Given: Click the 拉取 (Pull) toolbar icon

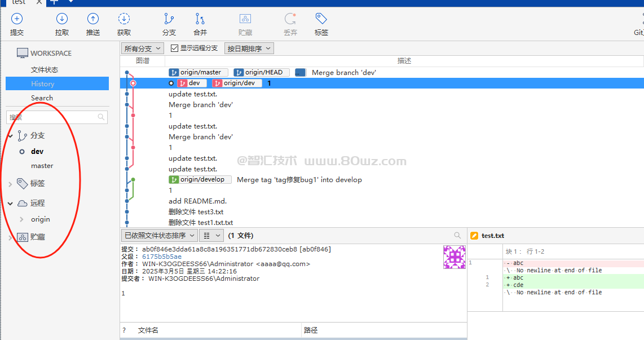Looking at the screenshot, I should tap(62, 20).
